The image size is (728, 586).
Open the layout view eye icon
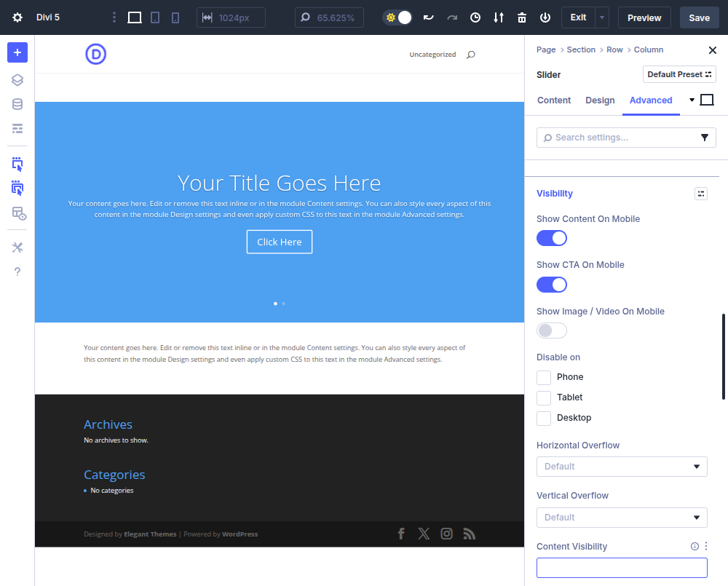click(19, 213)
